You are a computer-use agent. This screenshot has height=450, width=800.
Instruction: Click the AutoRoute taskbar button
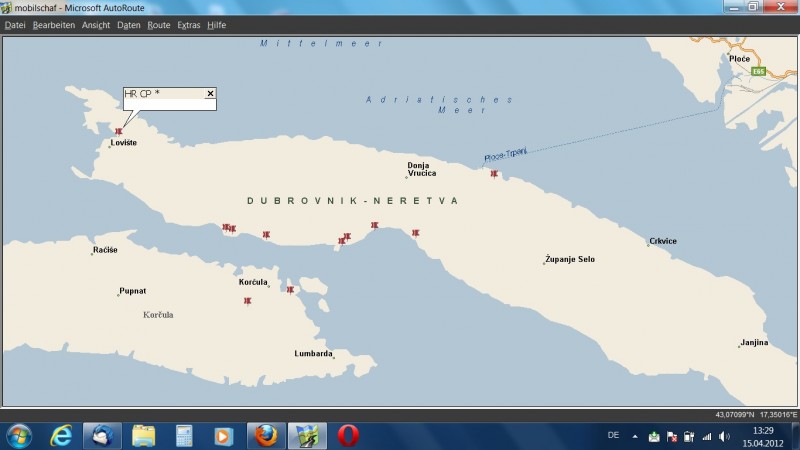[x=307, y=435]
